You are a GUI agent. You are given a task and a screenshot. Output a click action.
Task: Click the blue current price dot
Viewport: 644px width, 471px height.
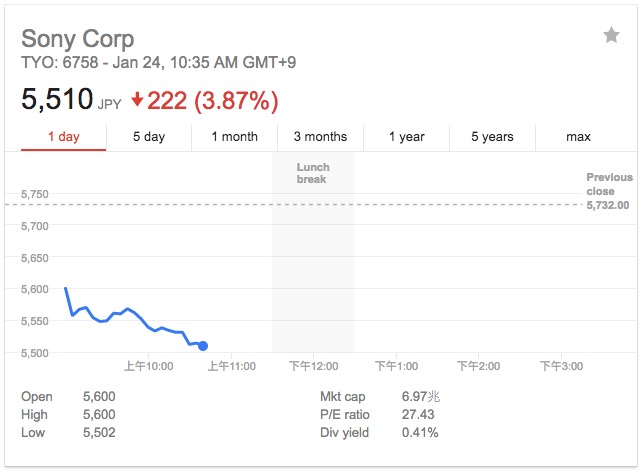click(203, 346)
